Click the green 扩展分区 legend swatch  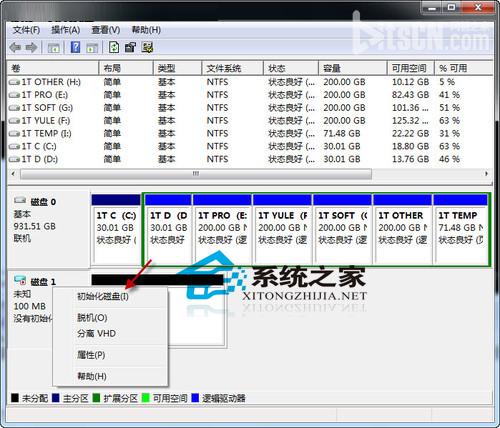click(96, 398)
